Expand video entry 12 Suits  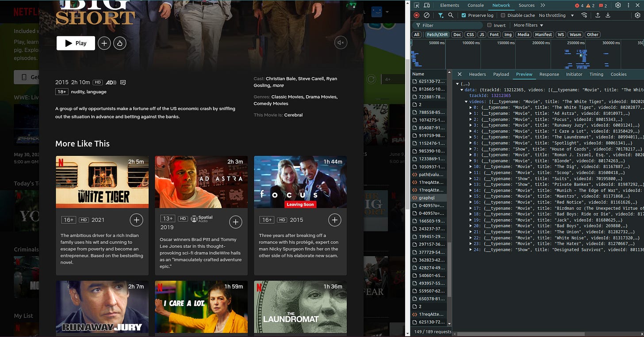(x=471, y=178)
